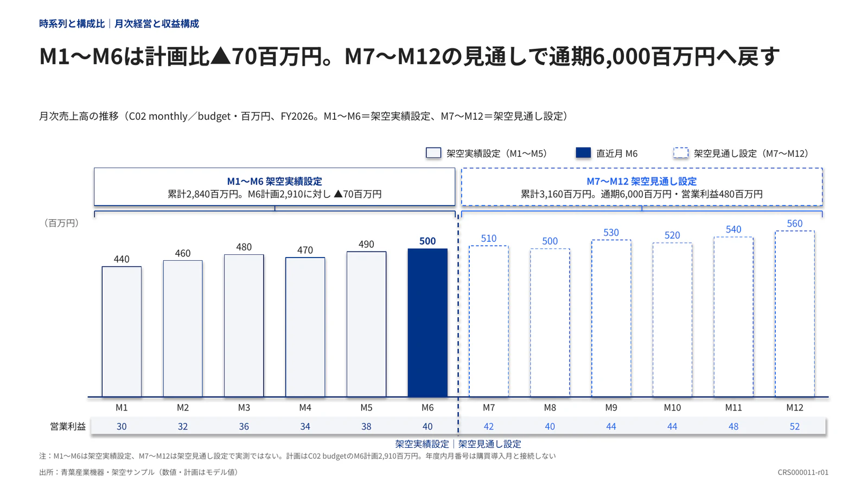Click the breadcrumb 時系列と構成比

coord(72,23)
